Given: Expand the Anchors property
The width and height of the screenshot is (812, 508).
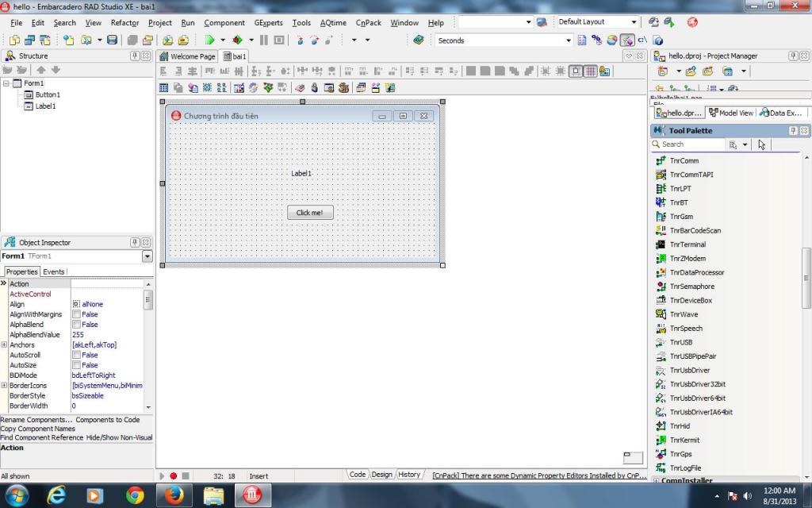Looking at the screenshot, I should tap(4, 344).
